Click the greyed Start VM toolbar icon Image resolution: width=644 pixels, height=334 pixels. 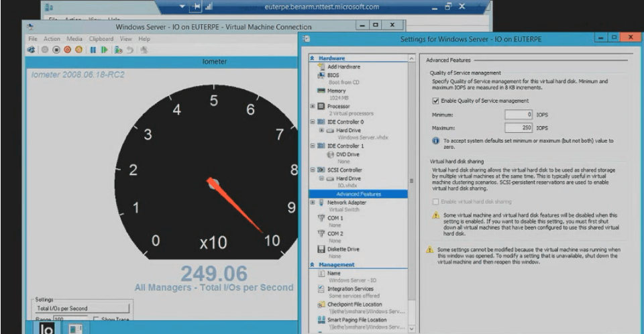[45, 50]
